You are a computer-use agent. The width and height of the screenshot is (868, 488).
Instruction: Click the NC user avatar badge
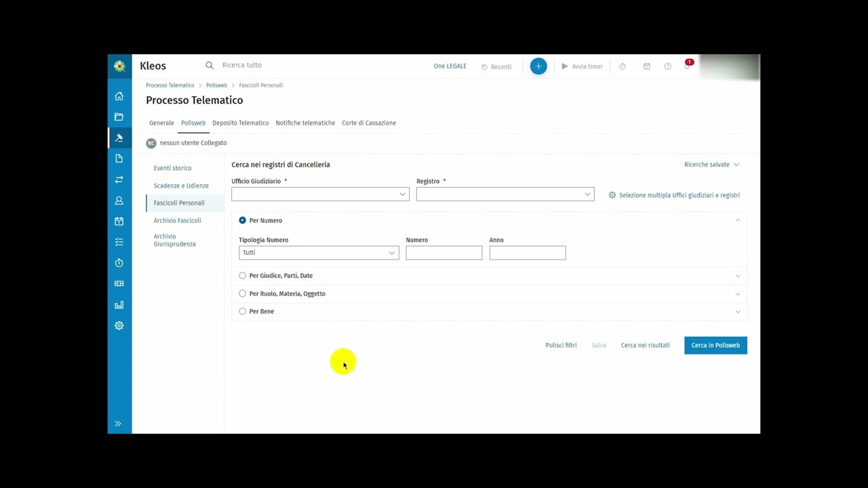[151, 143]
